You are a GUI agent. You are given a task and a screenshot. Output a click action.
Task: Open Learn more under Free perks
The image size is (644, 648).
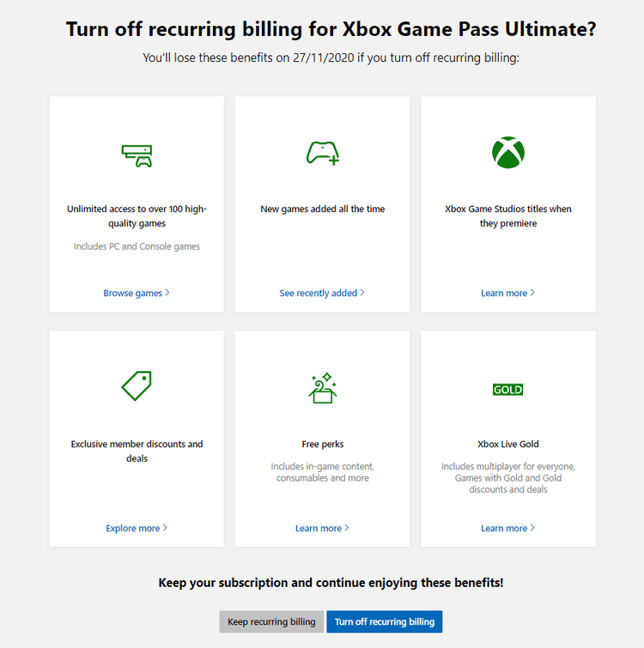(322, 528)
